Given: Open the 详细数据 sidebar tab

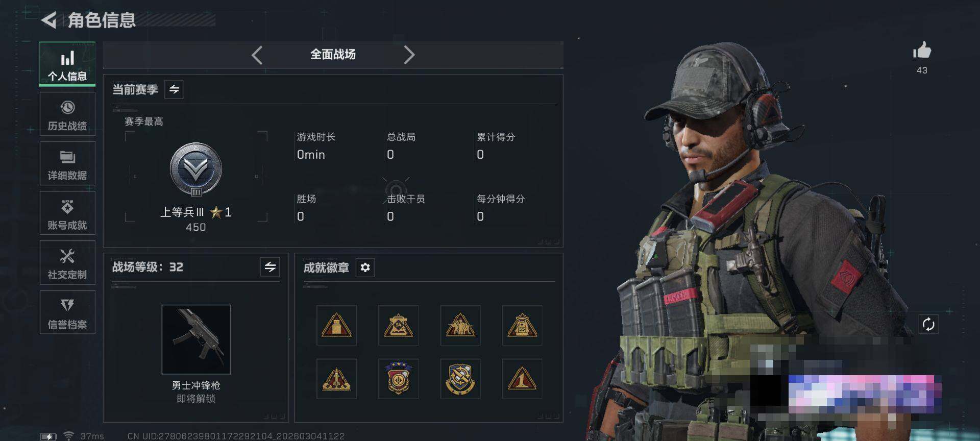Looking at the screenshot, I should pos(67,163).
